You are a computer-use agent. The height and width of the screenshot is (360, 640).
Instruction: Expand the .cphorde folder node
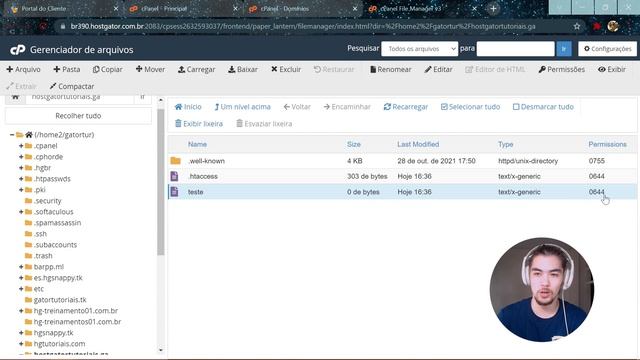21,157
